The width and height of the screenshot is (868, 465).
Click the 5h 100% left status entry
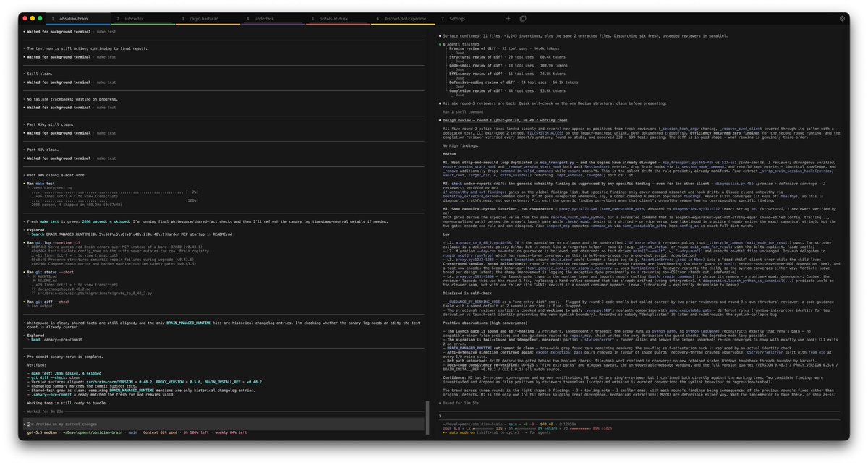pyautogui.click(x=197, y=432)
